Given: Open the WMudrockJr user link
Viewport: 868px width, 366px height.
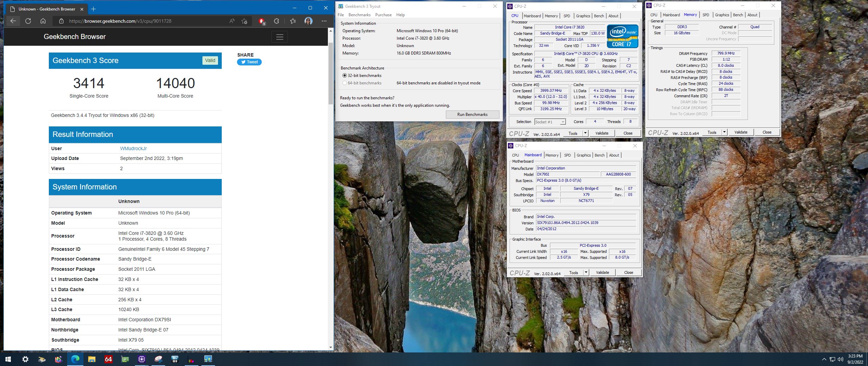Looking at the screenshot, I should click(x=133, y=148).
